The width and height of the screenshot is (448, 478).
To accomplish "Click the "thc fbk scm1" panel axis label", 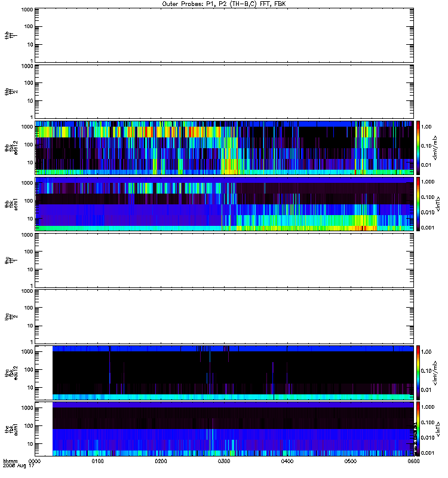I will [x=11, y=429].
